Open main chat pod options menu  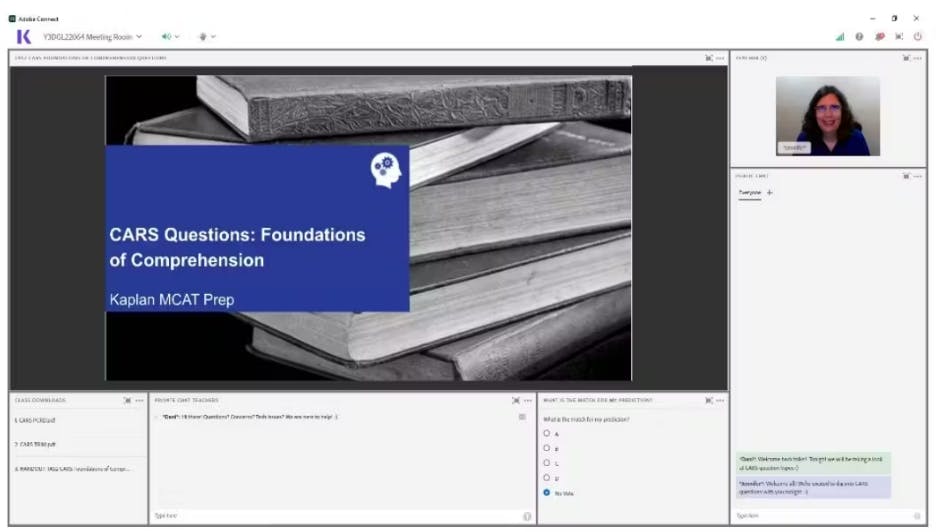point(917,176)
